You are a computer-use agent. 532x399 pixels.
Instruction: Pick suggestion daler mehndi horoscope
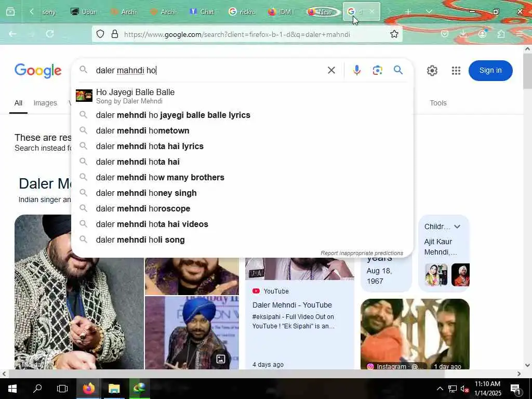click(x=242, y=209)
